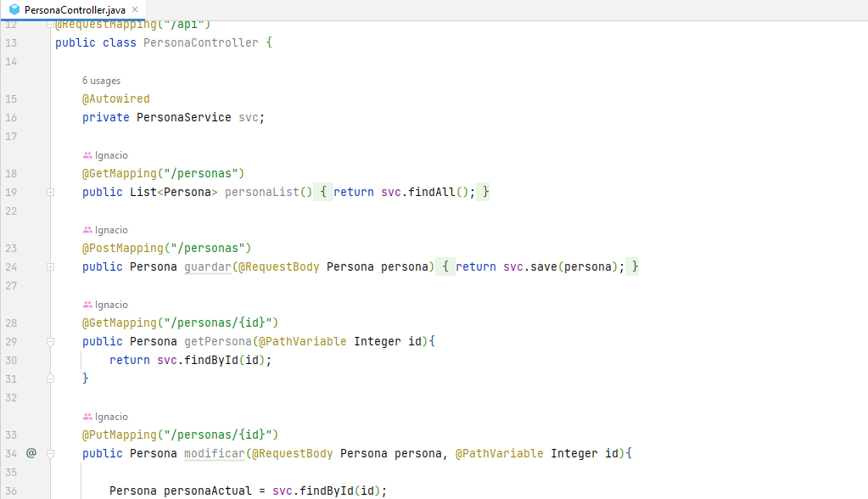Screen dimensions: 868x499
Task: Click author people icon above @PutMapping
Action: pos(87,417)
